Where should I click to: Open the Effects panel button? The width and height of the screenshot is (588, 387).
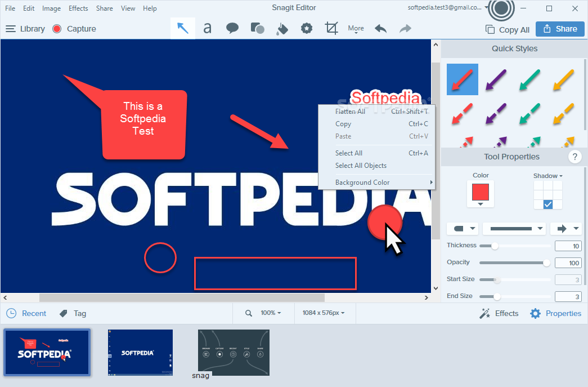click(499, 313)
